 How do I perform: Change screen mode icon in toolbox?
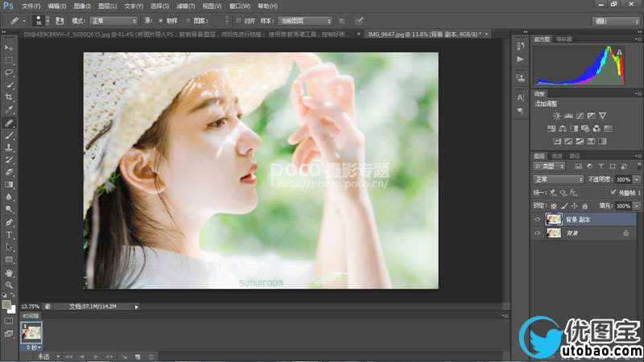(x=9, y=334)
